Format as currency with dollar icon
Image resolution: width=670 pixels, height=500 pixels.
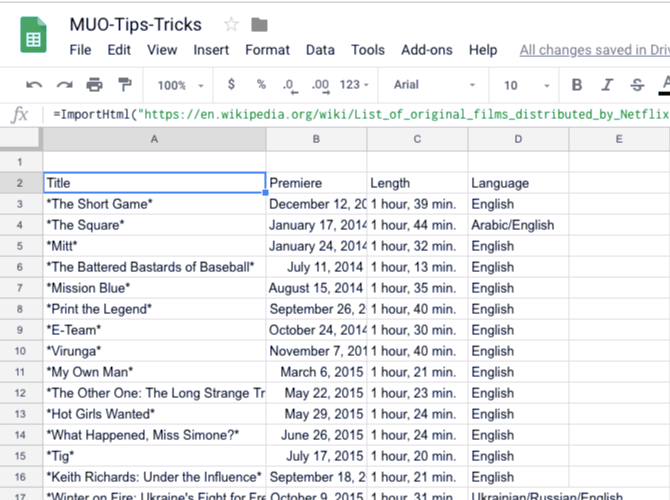(232, 85)
